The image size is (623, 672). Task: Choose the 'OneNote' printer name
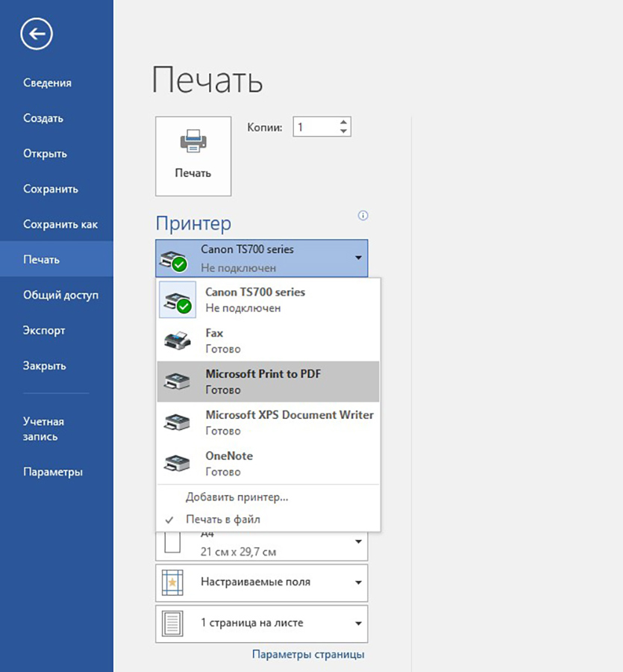(x=229, y=456)
